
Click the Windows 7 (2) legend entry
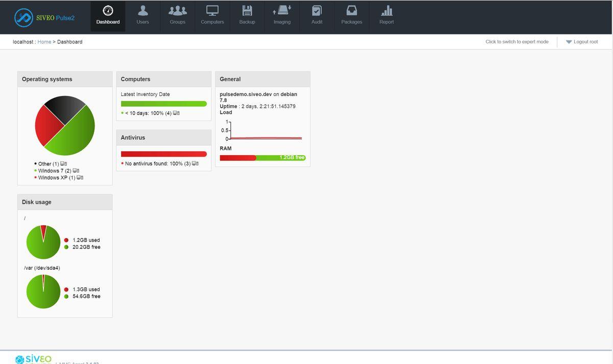point(55,171)
